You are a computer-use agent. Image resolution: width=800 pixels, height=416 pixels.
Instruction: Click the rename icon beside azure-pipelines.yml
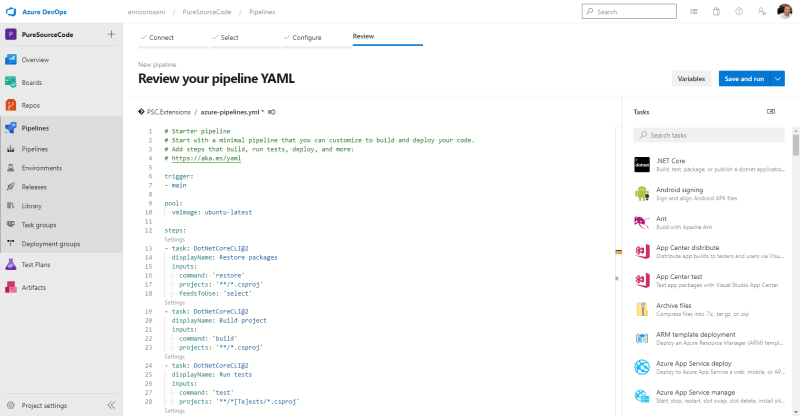[272, 112]
